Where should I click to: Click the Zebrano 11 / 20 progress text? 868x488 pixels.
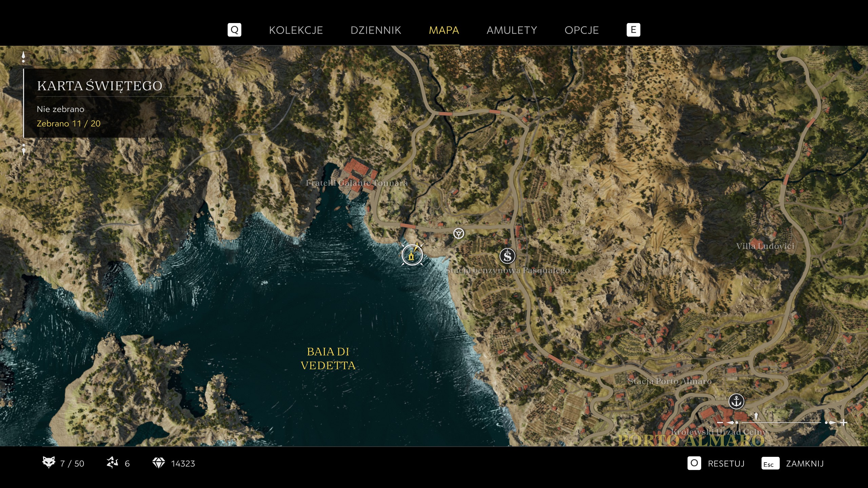68,123
